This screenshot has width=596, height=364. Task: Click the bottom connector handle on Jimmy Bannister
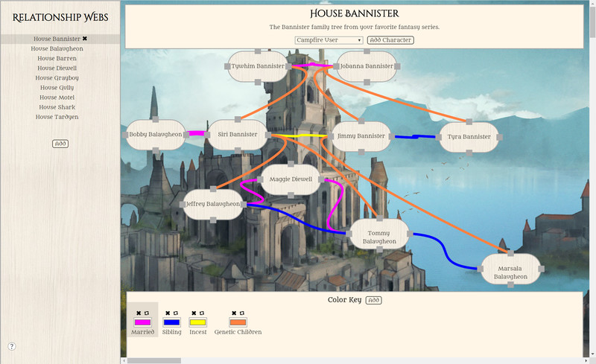[x=361, y=152]
